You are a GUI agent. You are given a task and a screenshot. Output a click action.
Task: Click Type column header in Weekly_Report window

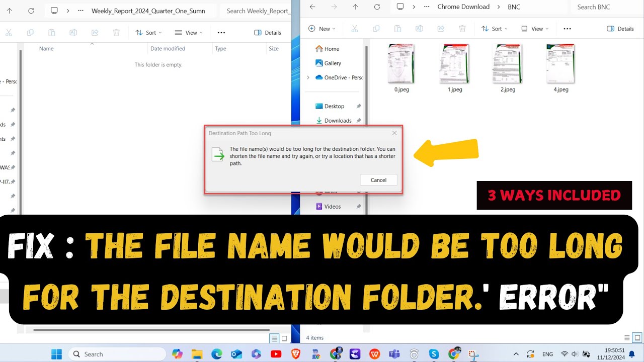[220, 49]
